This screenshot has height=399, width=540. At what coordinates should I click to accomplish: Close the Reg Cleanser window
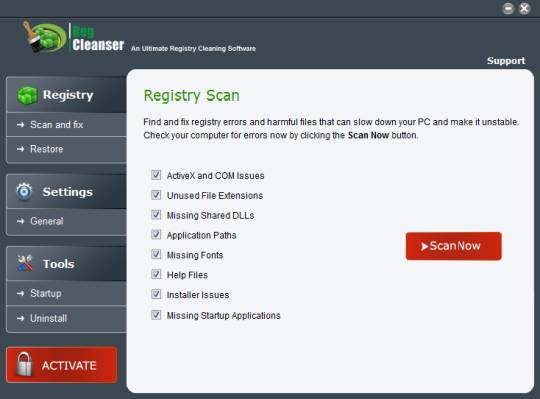coord(525,9)
